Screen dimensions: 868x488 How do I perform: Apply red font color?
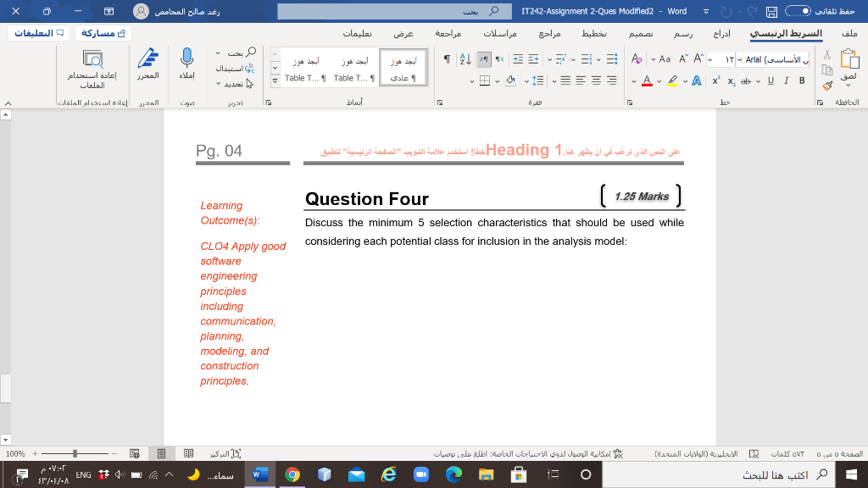point(647,80)
